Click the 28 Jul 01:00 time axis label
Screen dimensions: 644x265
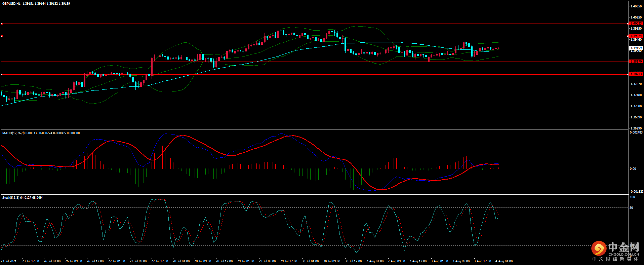click(181, 261)
